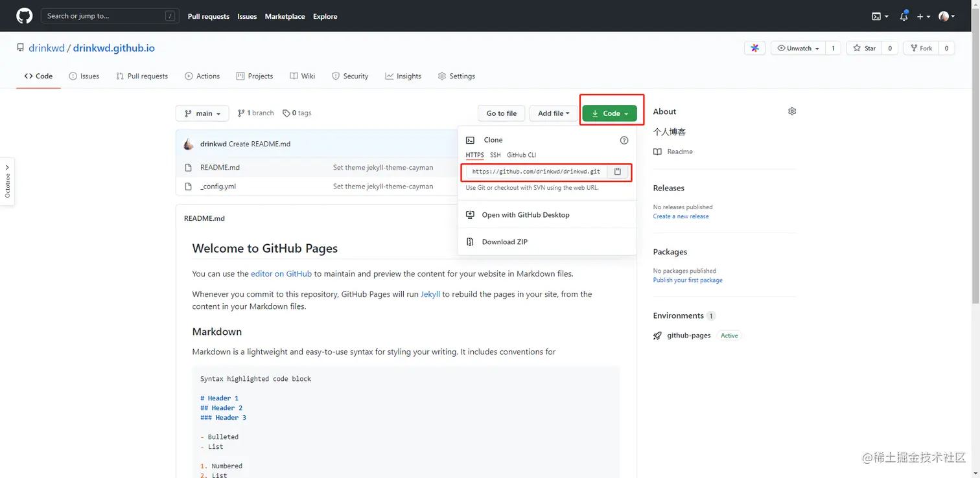Open the _config.yml file link
Viewport: 980px width, 478px height.
click(x=218, y=187)
